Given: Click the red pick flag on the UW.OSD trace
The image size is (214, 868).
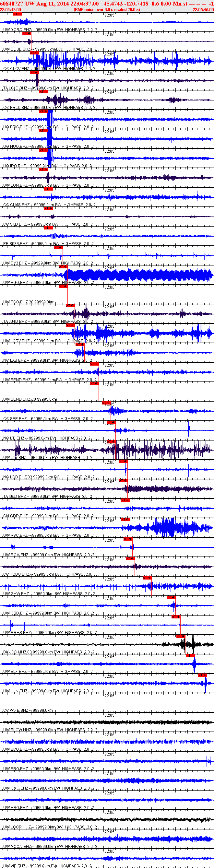Looking at the screenshot, I should point(171,597).
